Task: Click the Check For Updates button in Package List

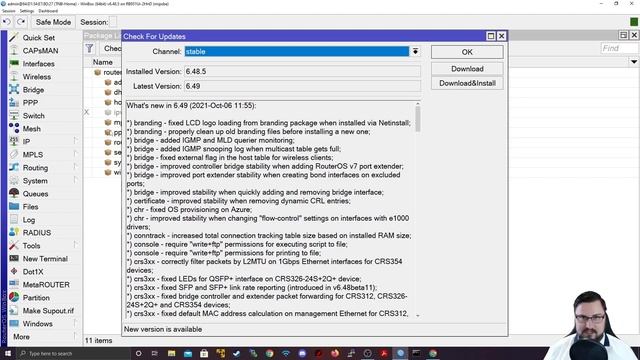Action: (112, 49)
